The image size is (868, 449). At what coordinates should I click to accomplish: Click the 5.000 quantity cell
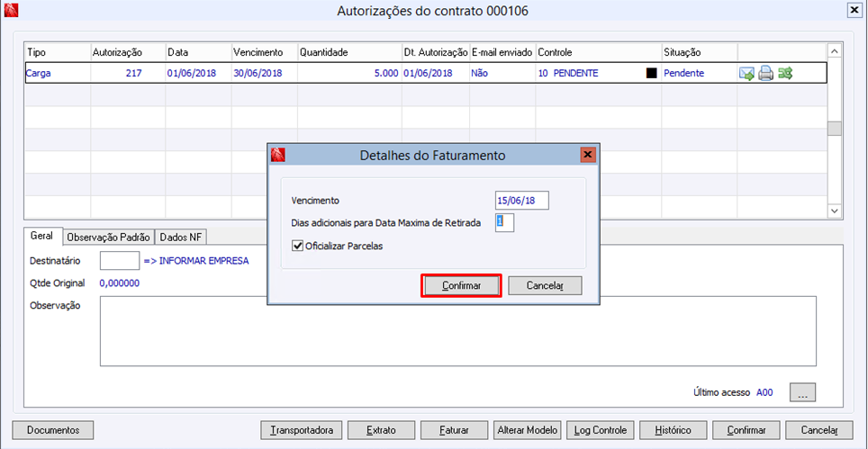coord(350,73)
